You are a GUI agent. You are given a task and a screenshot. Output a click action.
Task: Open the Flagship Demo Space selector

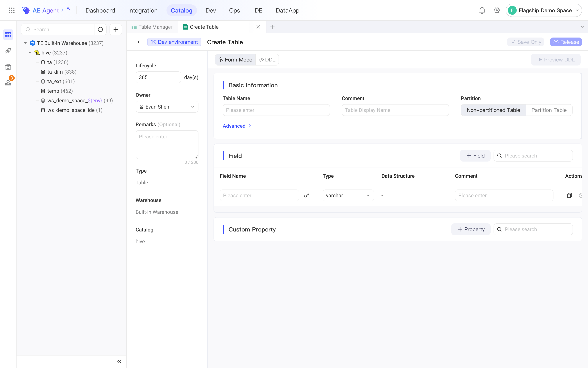point(544,10)
